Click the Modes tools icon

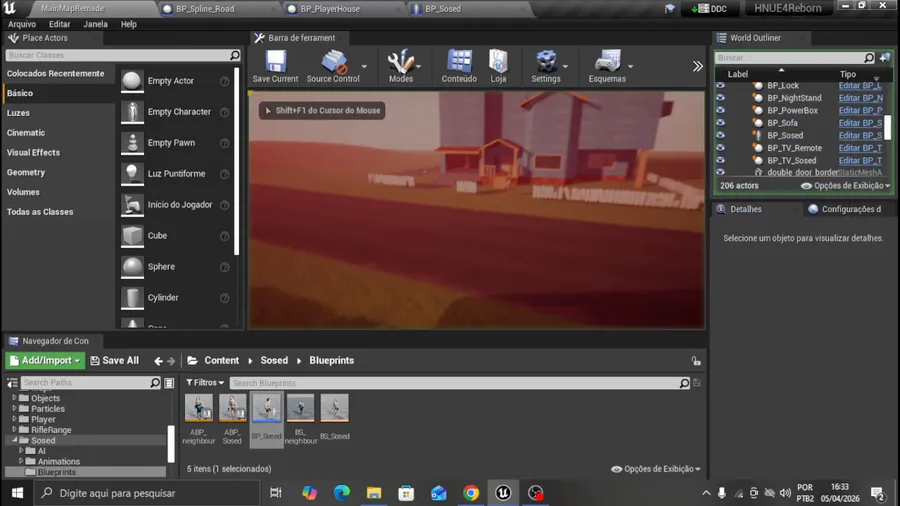point(401,62)
